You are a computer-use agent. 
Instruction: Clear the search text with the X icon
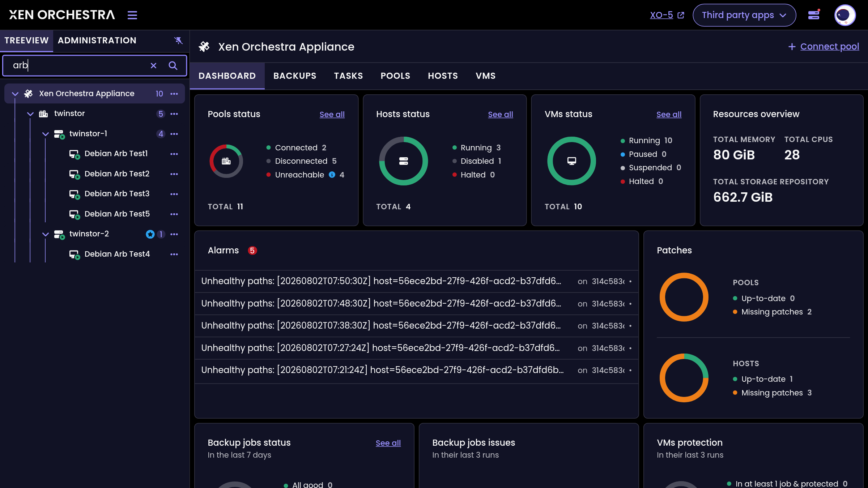(x=154, y=65)
